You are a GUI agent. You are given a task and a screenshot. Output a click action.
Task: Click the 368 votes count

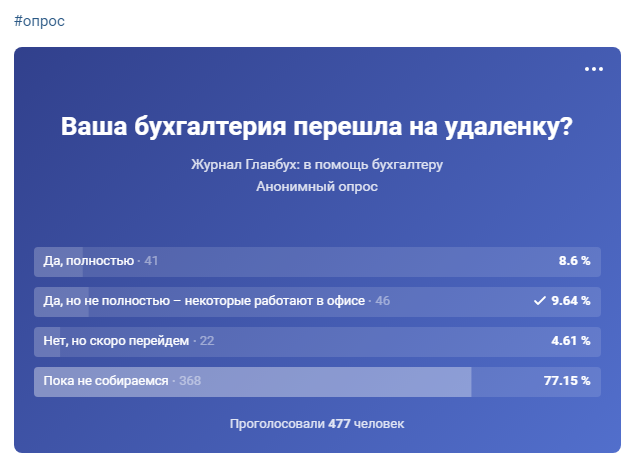pos(190,381)
